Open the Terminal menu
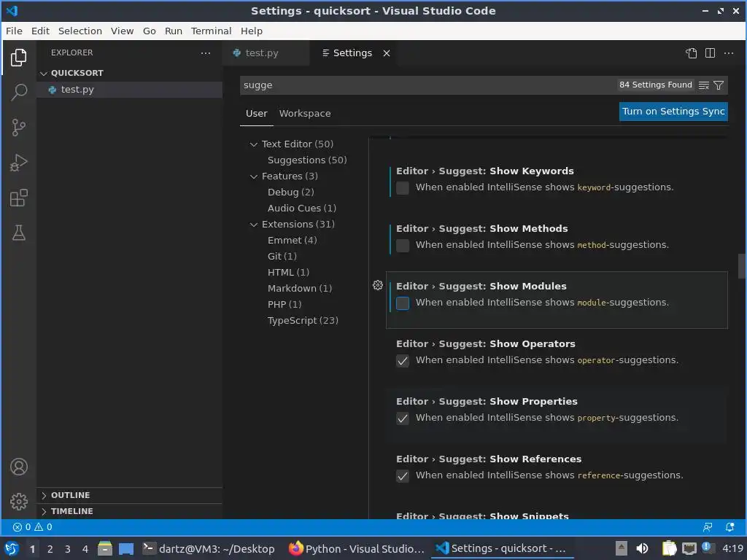 211,31
